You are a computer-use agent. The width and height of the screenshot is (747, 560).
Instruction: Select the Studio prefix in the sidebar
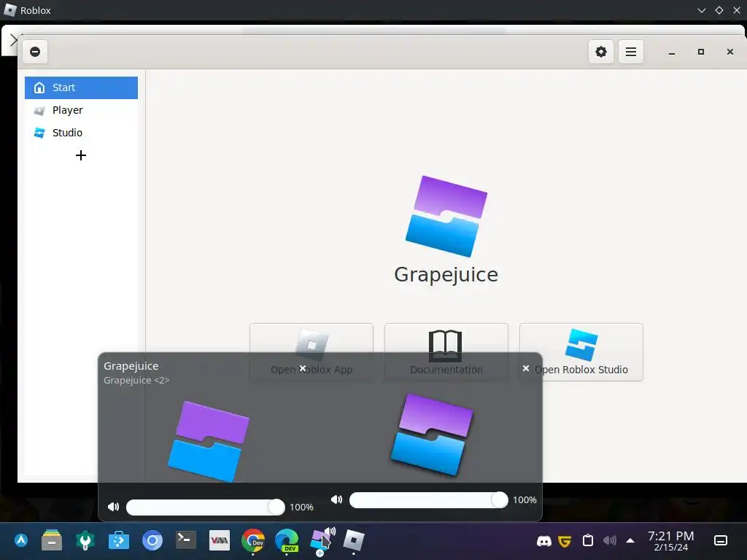pyautogui.click(x=81, y=133)
